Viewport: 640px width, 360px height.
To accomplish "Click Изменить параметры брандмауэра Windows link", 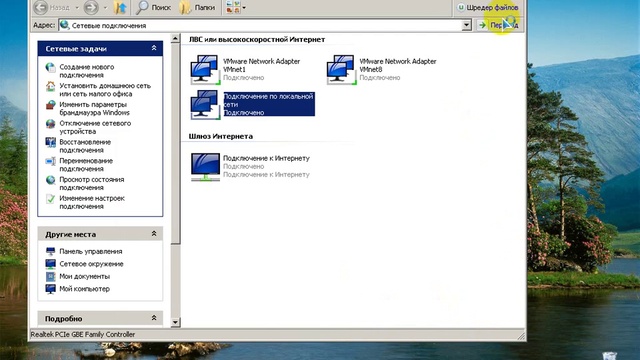I will pos(94,109).
